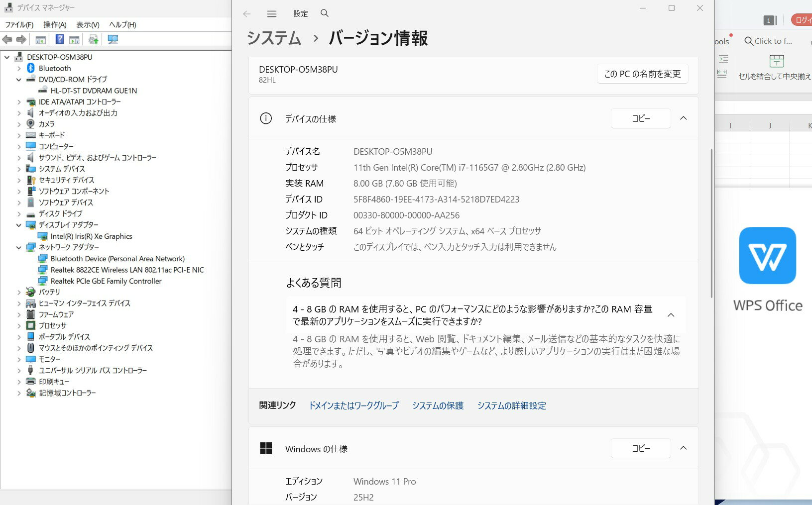Image resolution: width=812 pixels, height=505 pixels.
Task: Click Scan for hardware changes monitor icon
Action: pyautogui.click(x=113, y=40)
